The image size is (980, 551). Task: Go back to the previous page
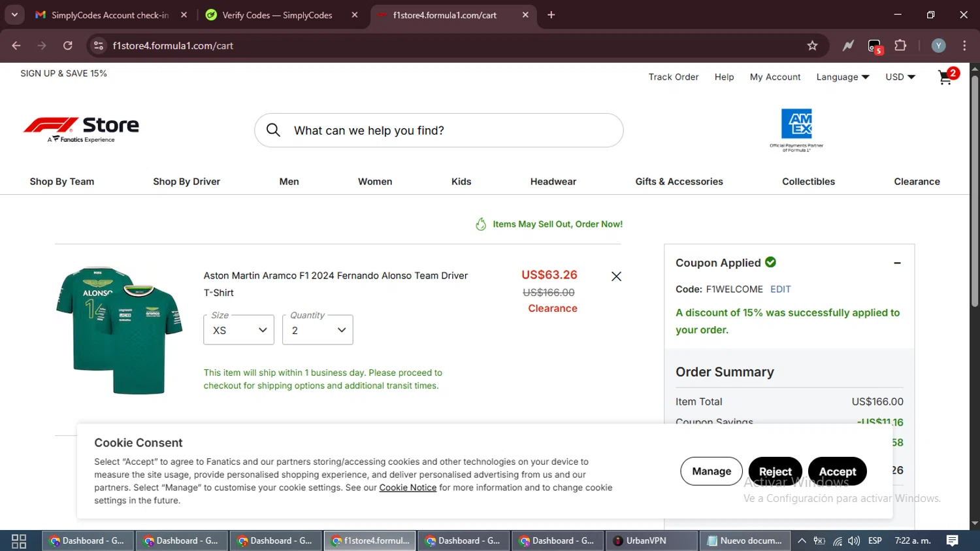(x=16, y=45)
